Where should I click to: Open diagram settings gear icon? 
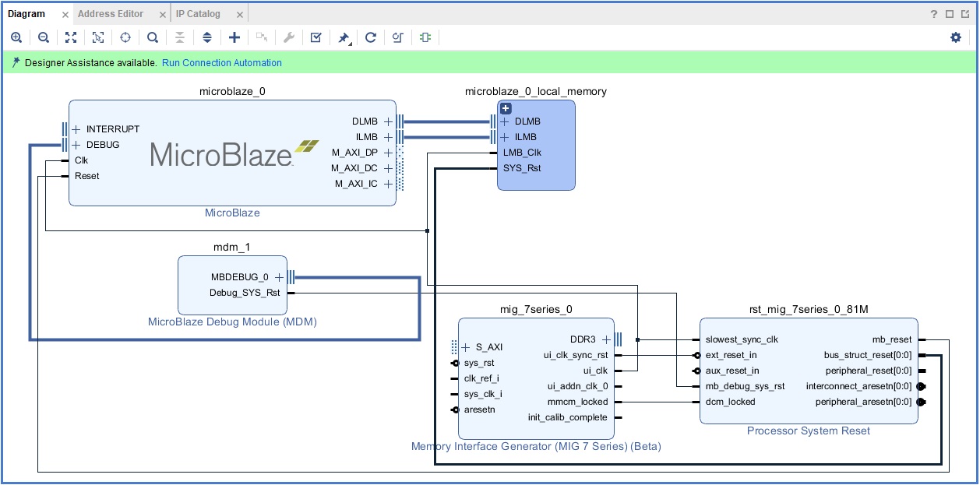point(956,37)
